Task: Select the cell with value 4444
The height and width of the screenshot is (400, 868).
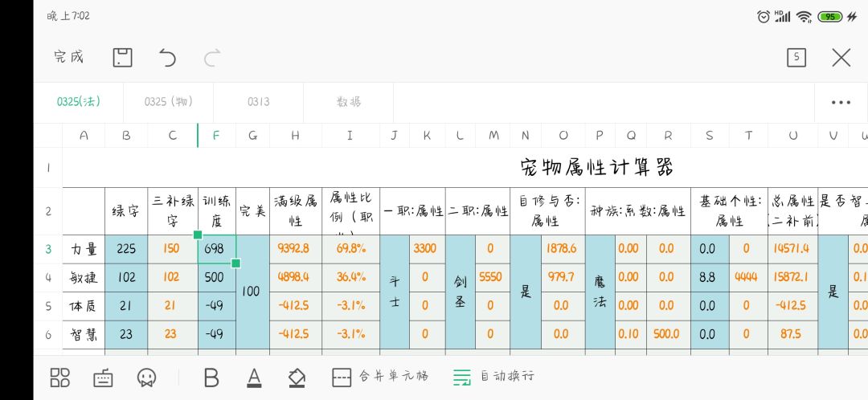Action: pyautogui.click(x=748, y=277)
